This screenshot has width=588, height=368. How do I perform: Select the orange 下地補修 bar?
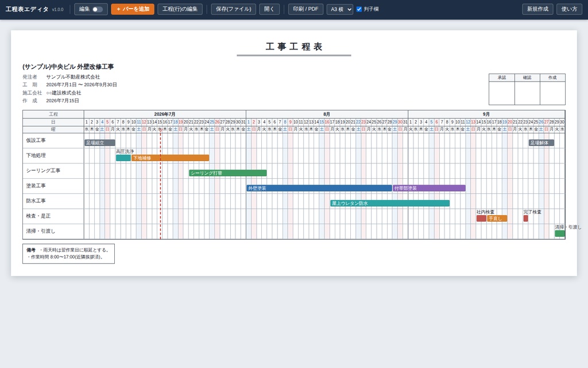pyautogui.click(x=170, y=158)
